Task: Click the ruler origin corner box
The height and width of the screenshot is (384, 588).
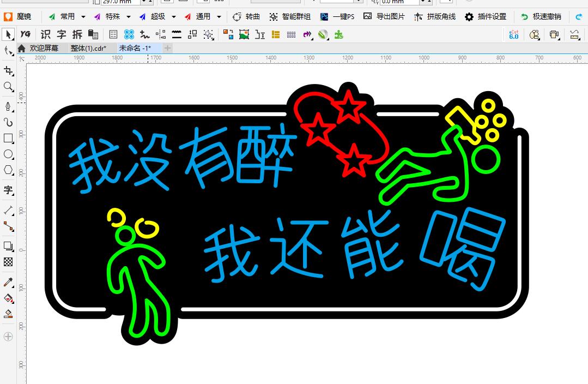Action: pyautogui.click(x=22, y=58)
